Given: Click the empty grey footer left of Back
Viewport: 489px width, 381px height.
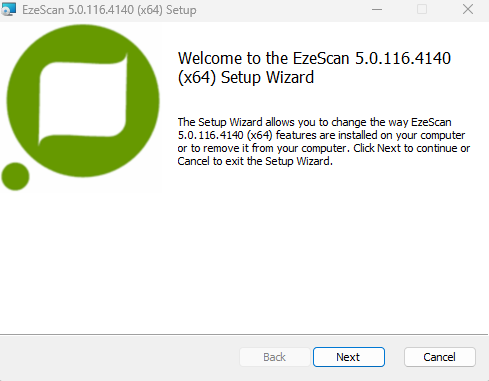Looking at the screenshot, I should [x=119, y=357].
